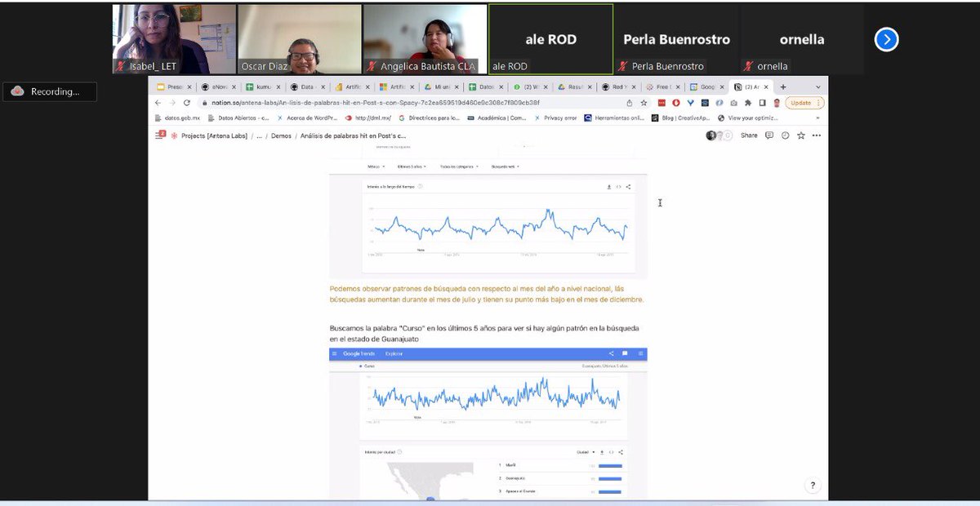Click the Chrome Update button
980x506 pixels.
coord(804,103)
